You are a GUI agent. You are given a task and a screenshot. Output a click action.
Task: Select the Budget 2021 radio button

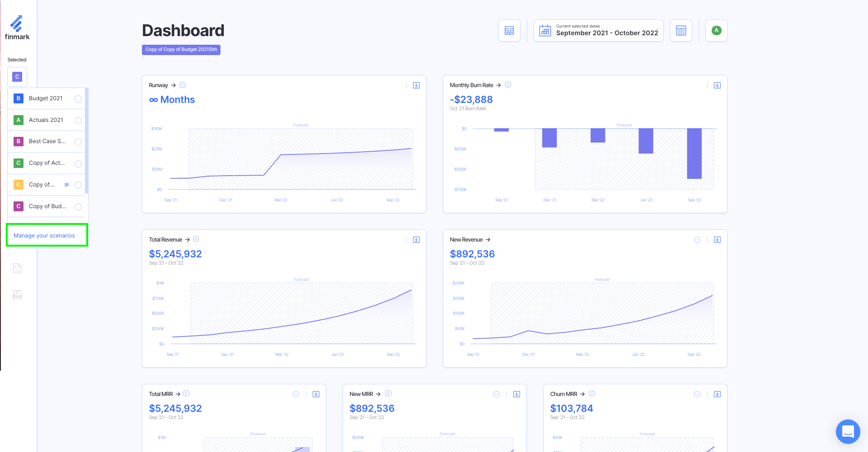click(78, 99)
